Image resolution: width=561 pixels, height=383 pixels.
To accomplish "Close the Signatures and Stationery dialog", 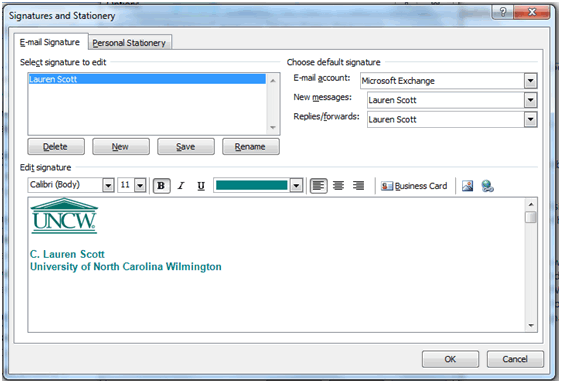I will click(x=532, y=13).
